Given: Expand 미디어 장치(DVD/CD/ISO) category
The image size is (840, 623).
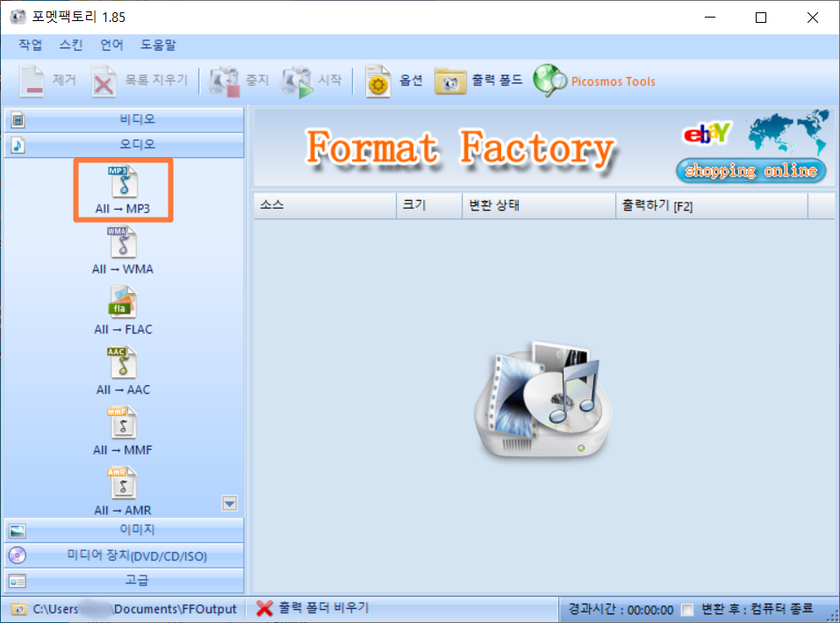Looking at the screenshot, I should [x=125, y=555].
